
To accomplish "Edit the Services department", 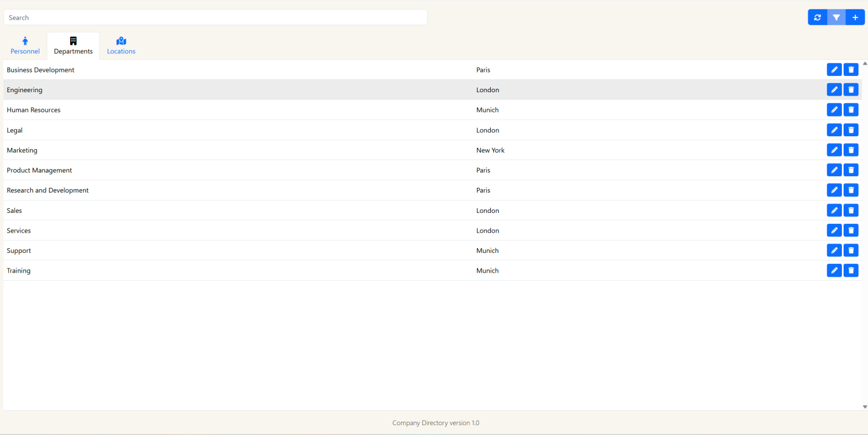I will tap(834, 230).
